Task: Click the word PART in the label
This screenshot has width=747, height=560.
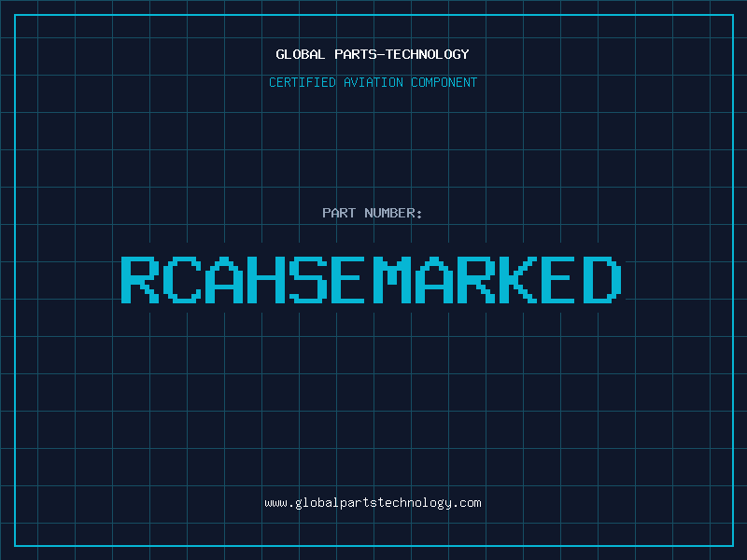Action: (x=339, y=213)
